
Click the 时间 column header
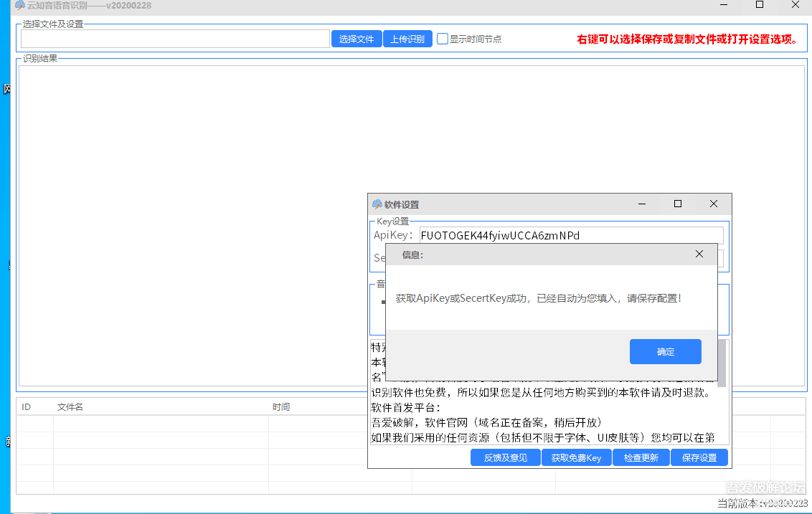(x=281, y=407)
